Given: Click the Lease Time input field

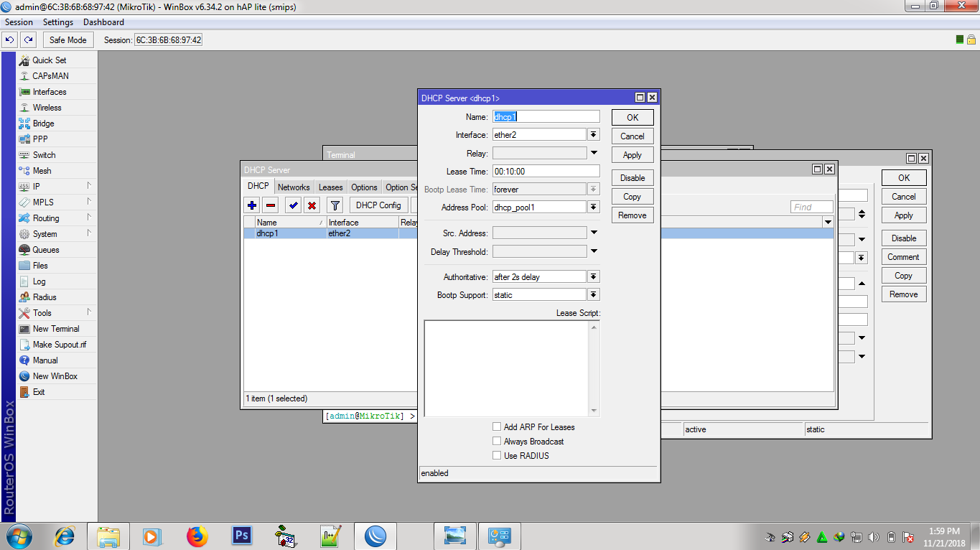Looking at the screenshot, I should click(546, 172).
